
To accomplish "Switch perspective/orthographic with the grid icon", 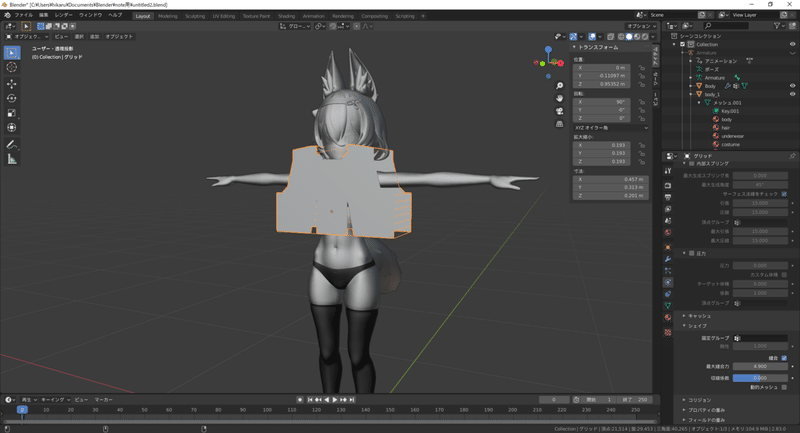I will pos(560,124).
